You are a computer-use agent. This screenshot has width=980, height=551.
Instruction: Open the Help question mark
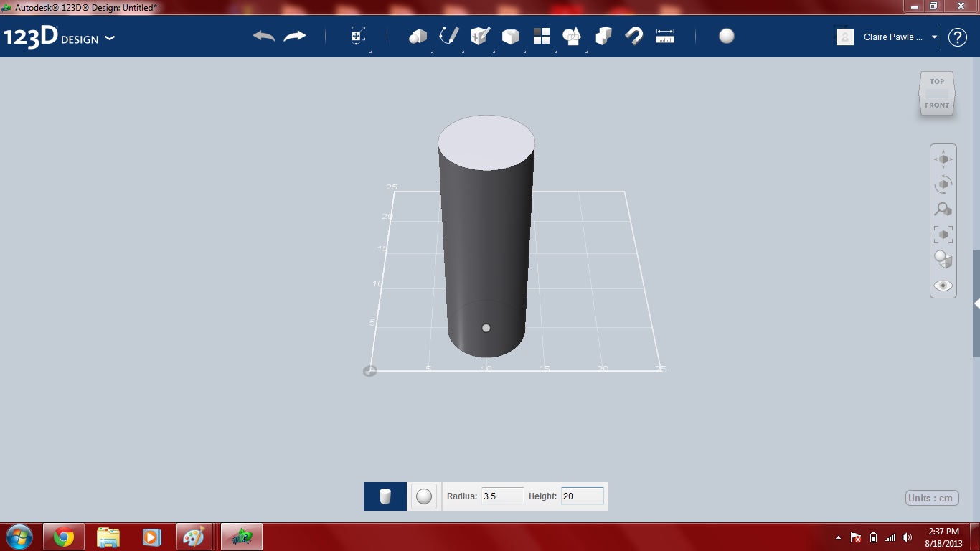[x=958, y=37]
